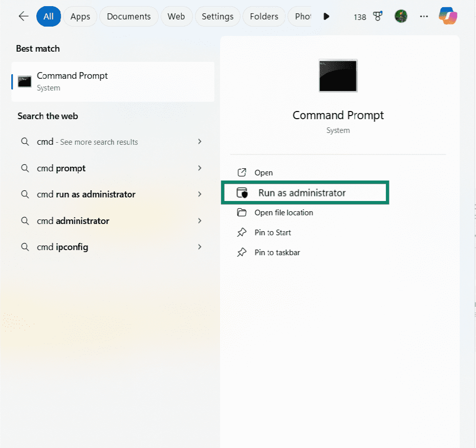Expand the 'cmd prompt' suggestion chevron
This screenshot has height=448, width=476.
tap(200, 168)
